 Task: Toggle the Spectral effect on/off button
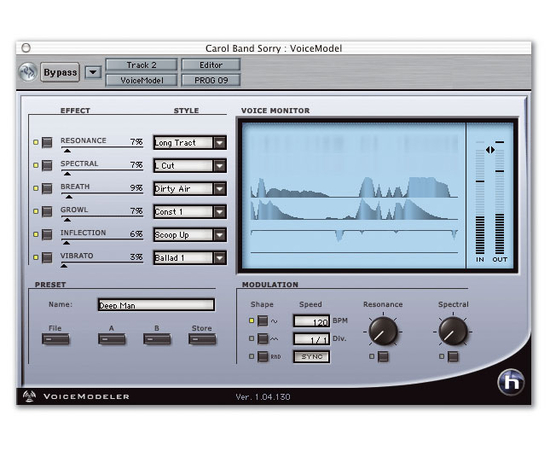click(x=47, y=165)
